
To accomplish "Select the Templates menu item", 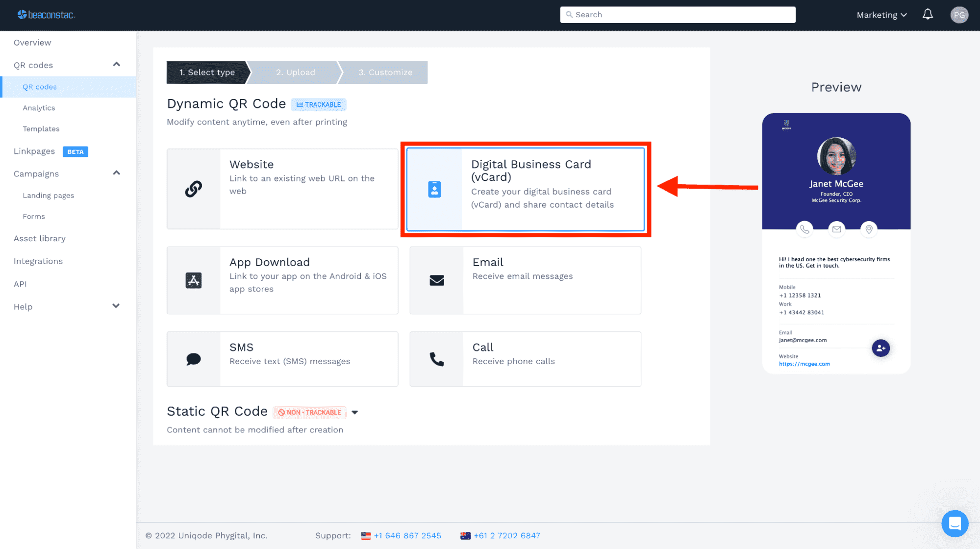I will (x=41, y=128).
